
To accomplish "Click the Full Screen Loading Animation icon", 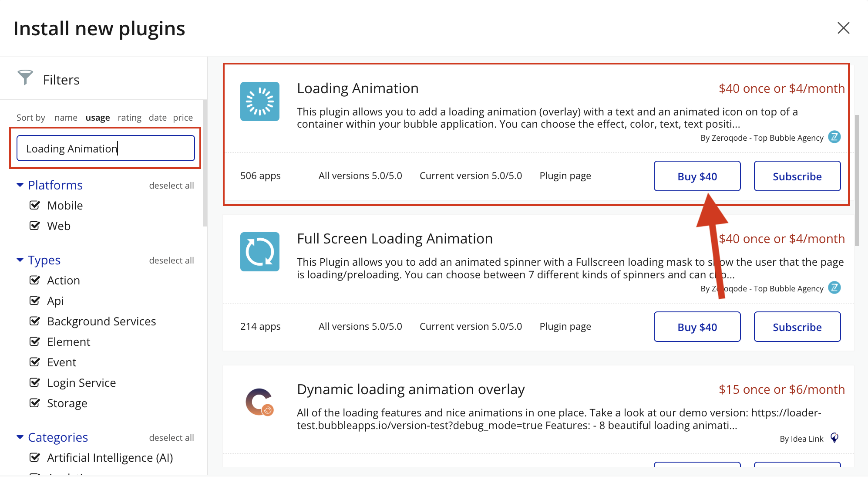I will click(x=259, y=252).
